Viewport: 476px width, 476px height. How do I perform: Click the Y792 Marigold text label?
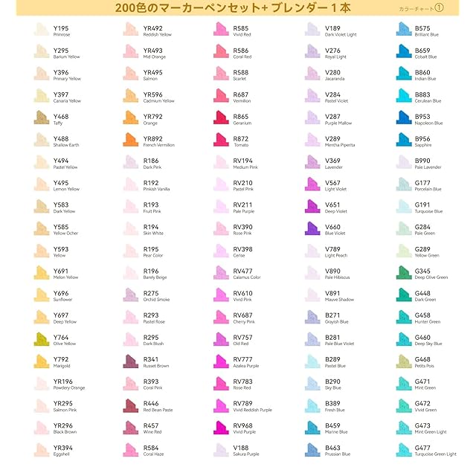(x=63, y=361)
